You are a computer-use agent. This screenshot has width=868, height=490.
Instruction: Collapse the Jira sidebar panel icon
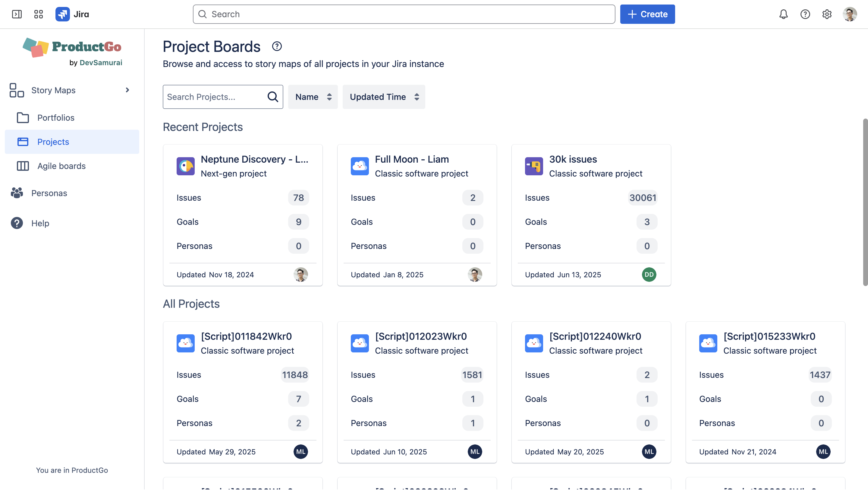point(17,14)
